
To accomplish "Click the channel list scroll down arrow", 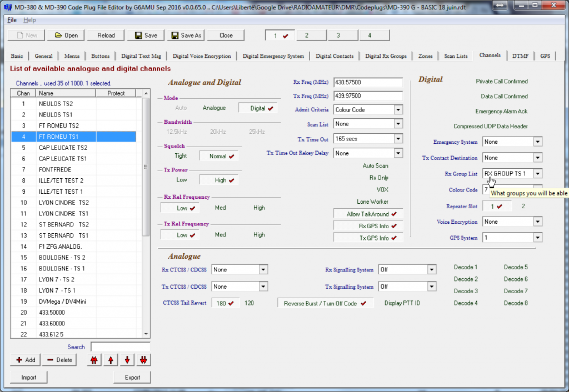I will [146, 334].
